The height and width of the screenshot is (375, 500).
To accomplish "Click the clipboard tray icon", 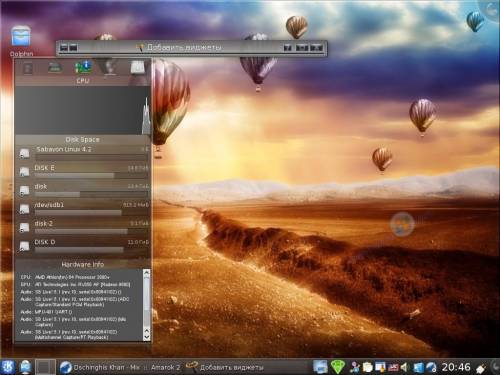I will pyautogui.click(x=367, y=367).
